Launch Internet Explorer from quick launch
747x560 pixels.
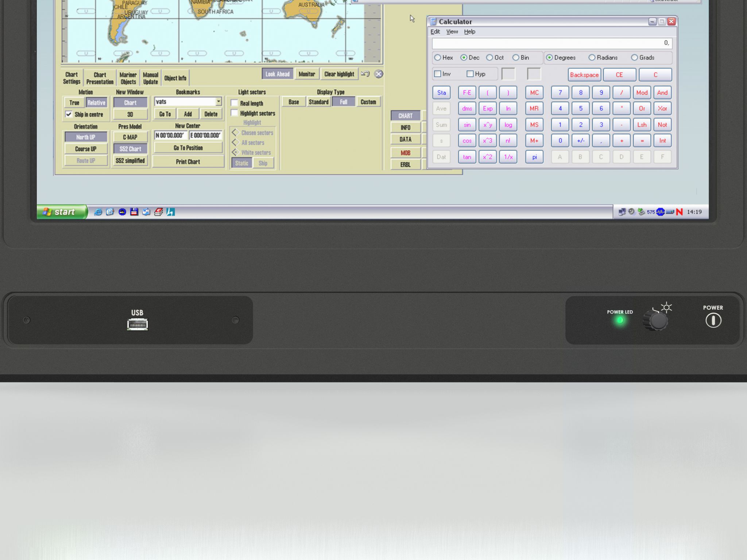pyautogui.click(x=98, y=212)
